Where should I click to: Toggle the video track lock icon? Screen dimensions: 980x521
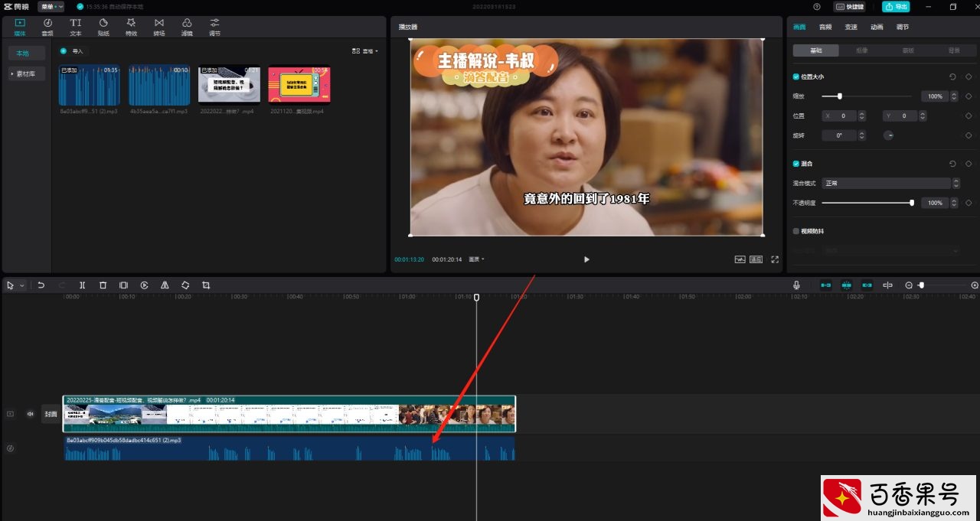click(x=11, y=414)
